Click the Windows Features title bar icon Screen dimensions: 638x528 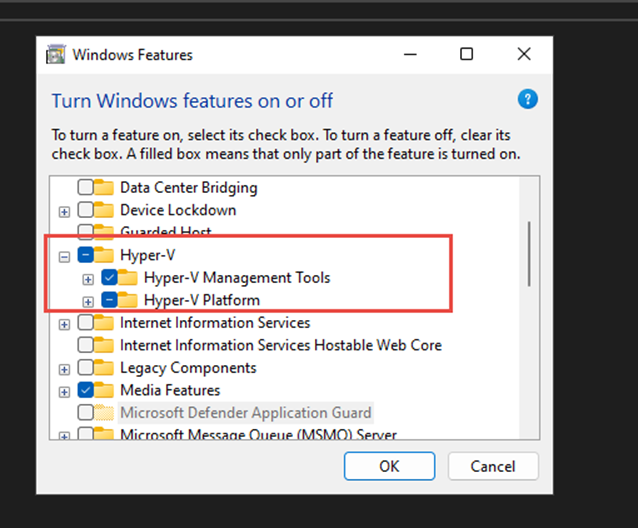[57, 55]
